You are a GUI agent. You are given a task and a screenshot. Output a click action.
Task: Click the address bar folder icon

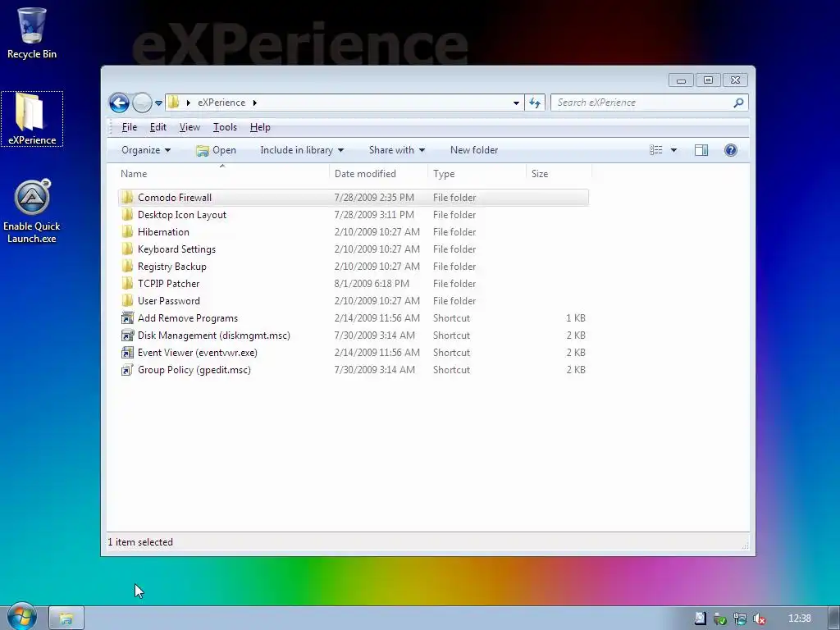(x=174, y=103)
